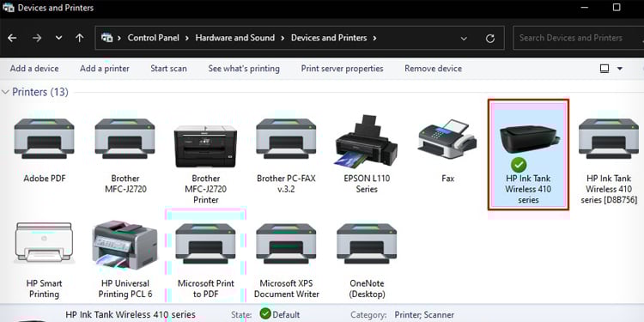Select the Microsoft Print to PDF icon
The width and height of the screenshot is (644, 322).
pyautogui.click(x=205, y=243)
